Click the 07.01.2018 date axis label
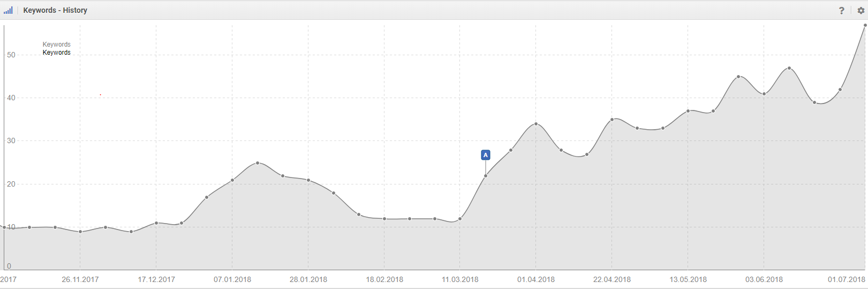Screen dimensions: 868x289 232,279
